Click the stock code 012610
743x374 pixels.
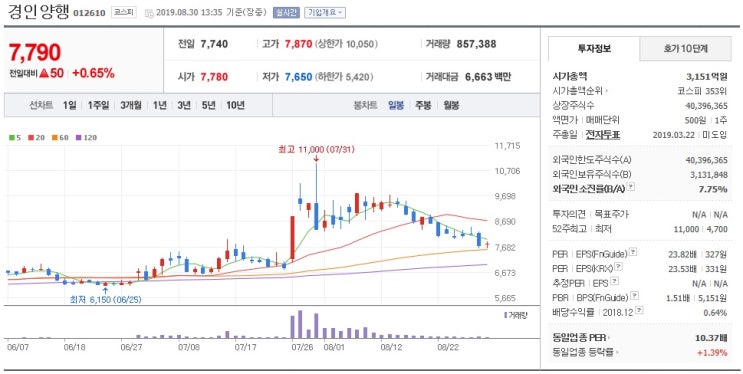(89, 13)
